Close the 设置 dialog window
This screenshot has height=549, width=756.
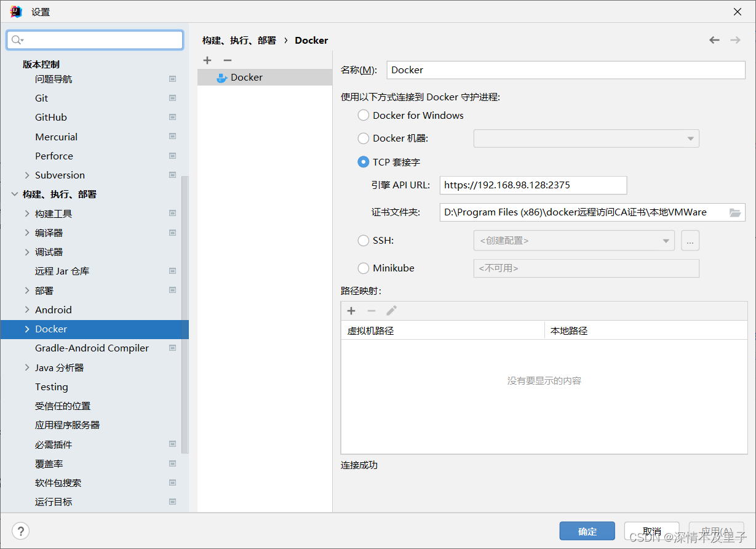tap(738, 12)
